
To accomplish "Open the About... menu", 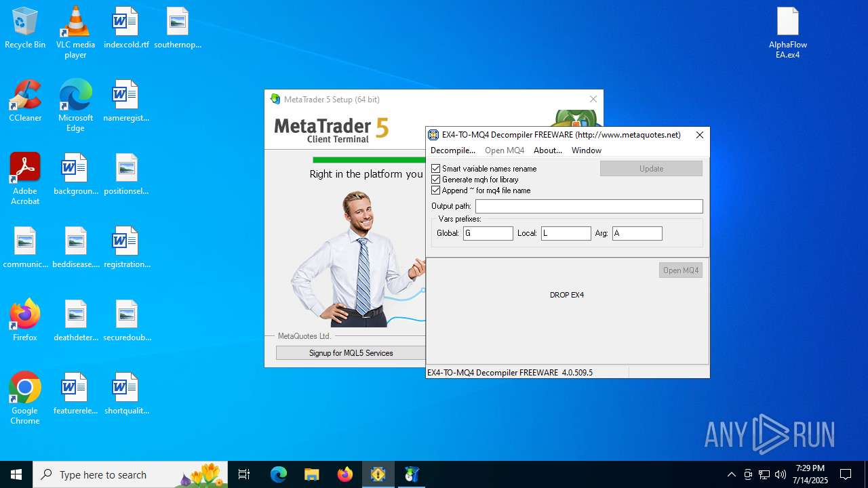I will [x=548, y=150].
